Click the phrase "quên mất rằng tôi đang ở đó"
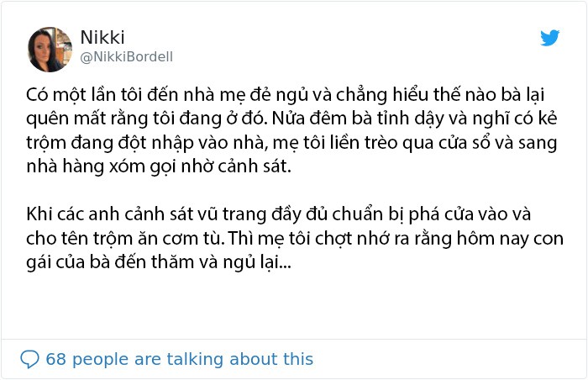Image resolution: width=588 pixels, height=380 pixels. (x=147, y=119)
